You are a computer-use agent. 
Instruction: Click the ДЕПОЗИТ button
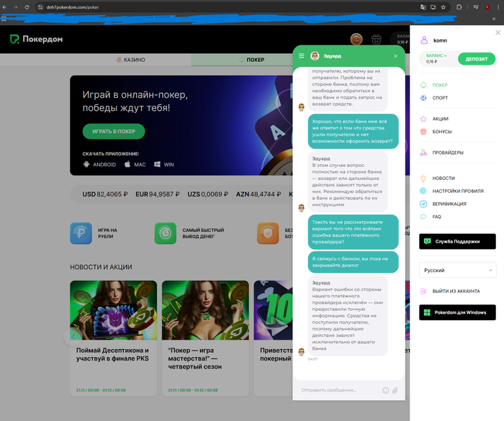coord(477,59)
